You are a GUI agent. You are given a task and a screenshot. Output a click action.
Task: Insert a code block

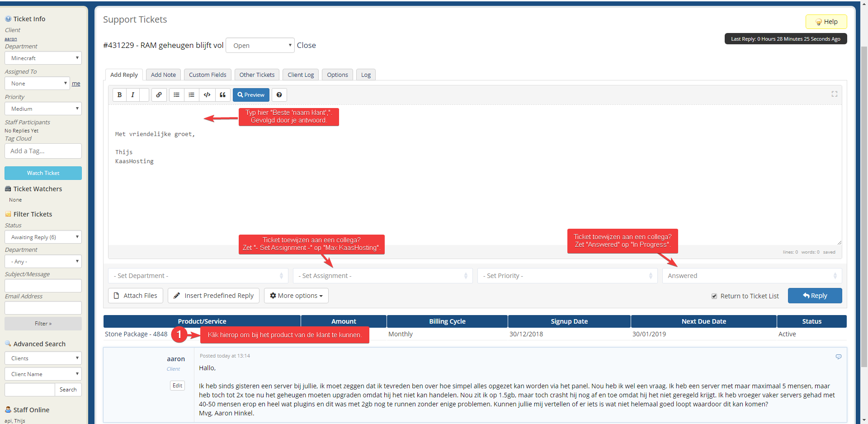pyautogui.click(x=207, y=95)
